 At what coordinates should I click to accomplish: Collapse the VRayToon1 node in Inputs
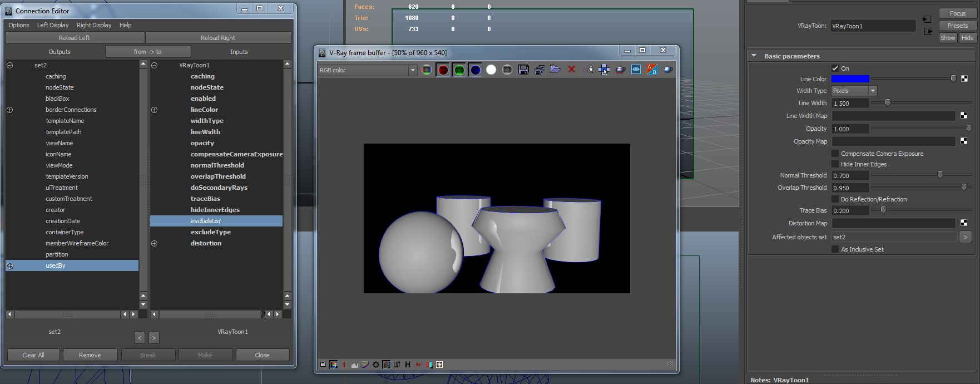pos(155,65)
